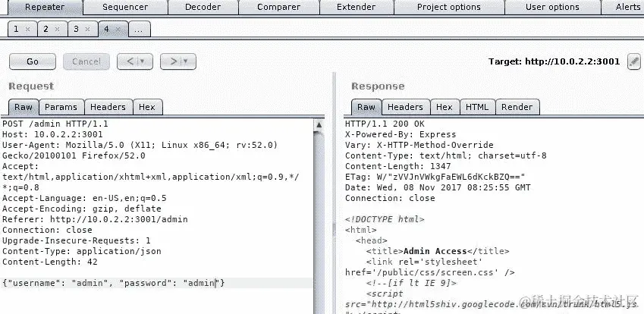Open Request Hex tab

[x=147, y=107]
